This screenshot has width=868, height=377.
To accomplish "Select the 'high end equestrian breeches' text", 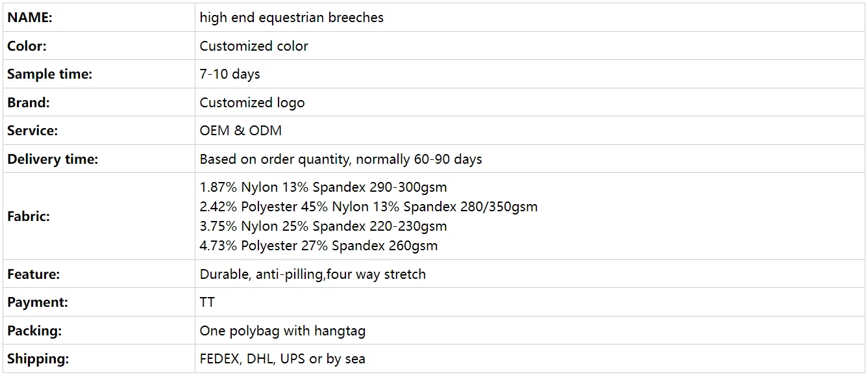I will coord(291,18).
